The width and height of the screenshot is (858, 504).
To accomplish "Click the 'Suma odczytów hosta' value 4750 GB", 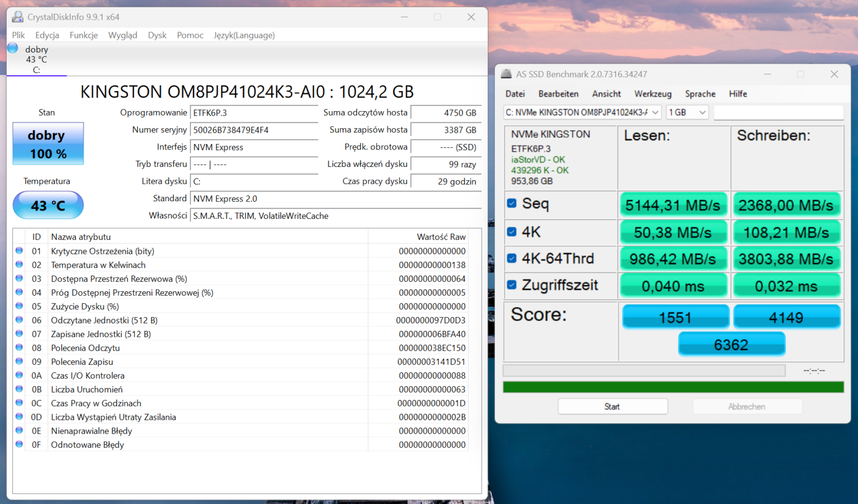I will click(x=446, y=113).
